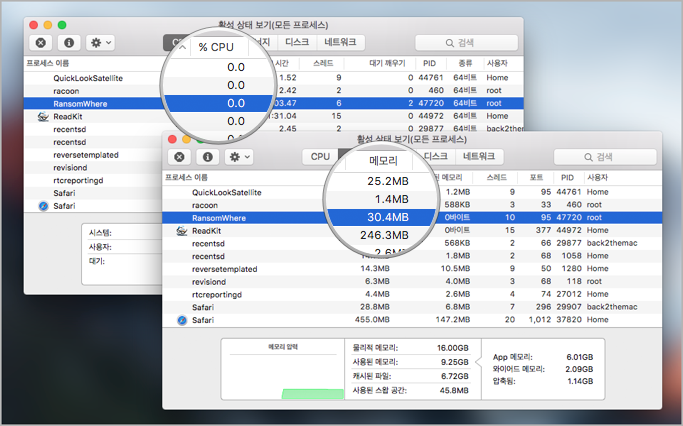Zoom the back Activity Monitor window
Image resolution: width=683 pixels, height=426 pixels.
click(62, 25)
